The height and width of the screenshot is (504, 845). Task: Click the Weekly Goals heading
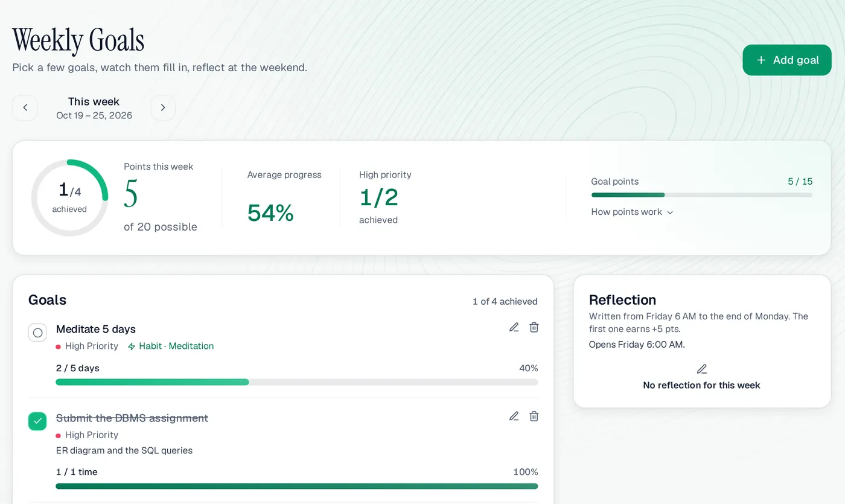[x=78, y=40]
